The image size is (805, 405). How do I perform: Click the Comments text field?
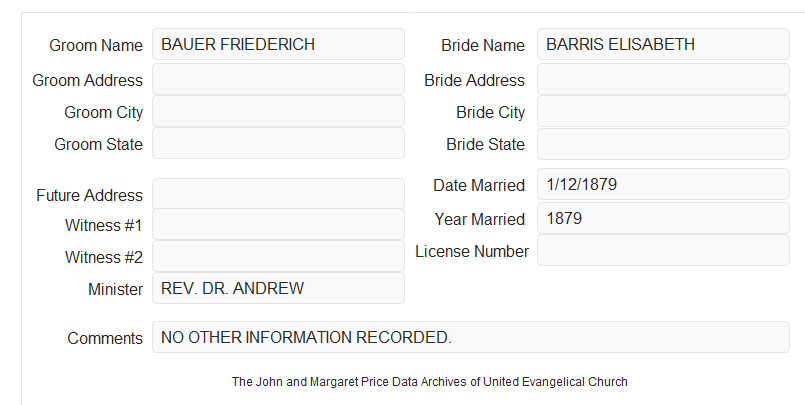471,337
